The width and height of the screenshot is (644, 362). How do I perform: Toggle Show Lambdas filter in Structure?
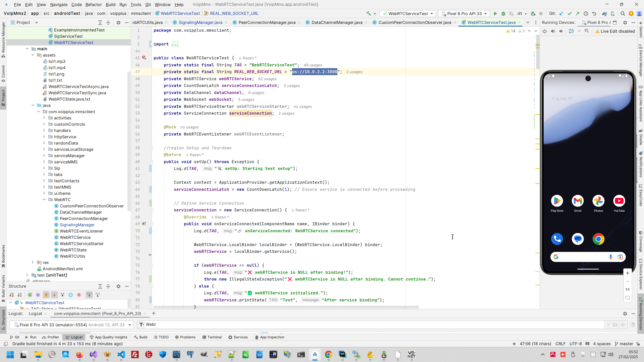tap(79, 295)
